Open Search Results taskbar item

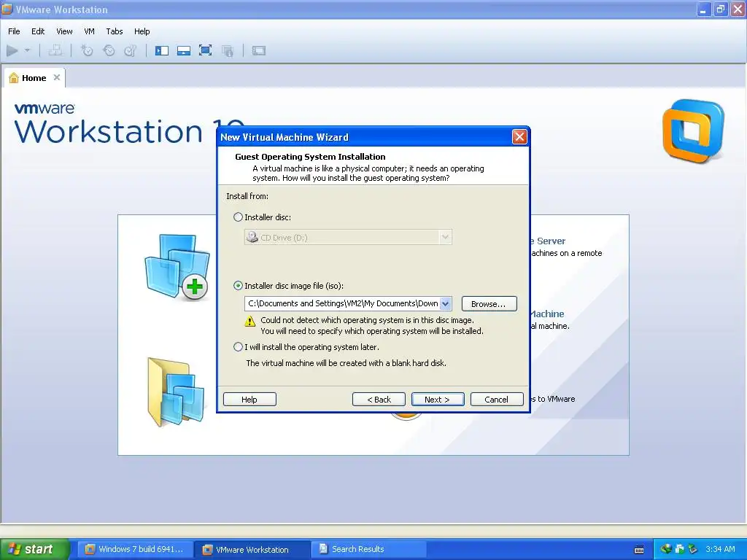point(368,549)
